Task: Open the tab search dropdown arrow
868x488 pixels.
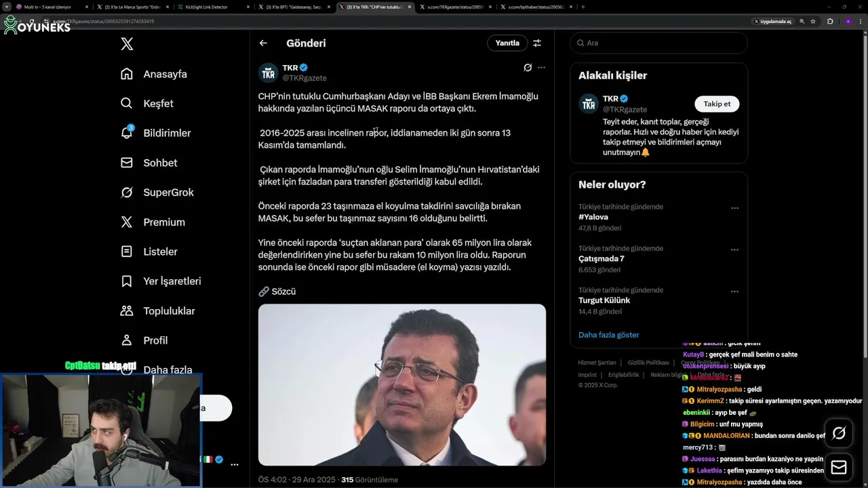Action: pos(5,7)
